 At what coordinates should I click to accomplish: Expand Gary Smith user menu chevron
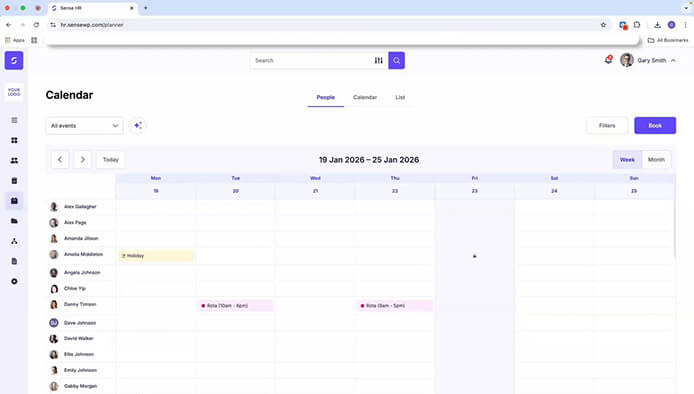673,60
